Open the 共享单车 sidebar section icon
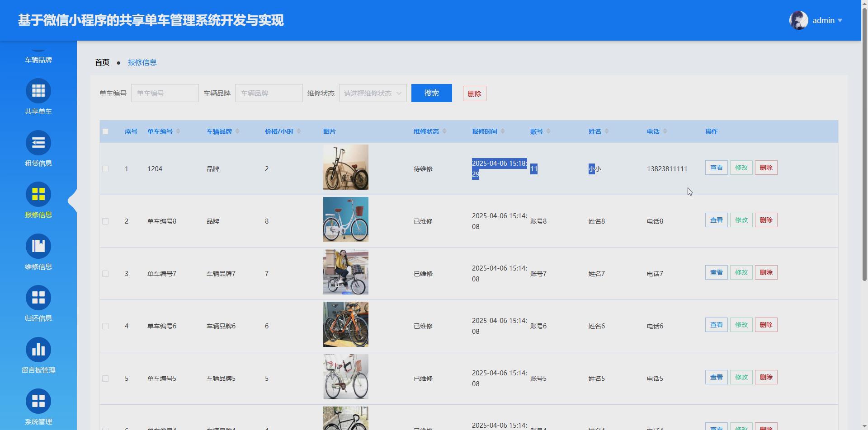 coord(38,90)
